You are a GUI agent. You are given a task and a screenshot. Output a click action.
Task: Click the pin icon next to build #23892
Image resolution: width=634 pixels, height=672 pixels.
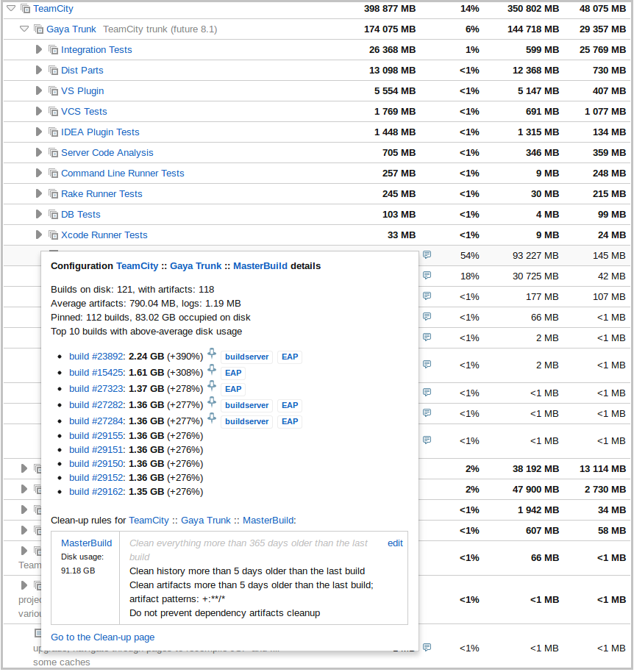click(211, 355)
